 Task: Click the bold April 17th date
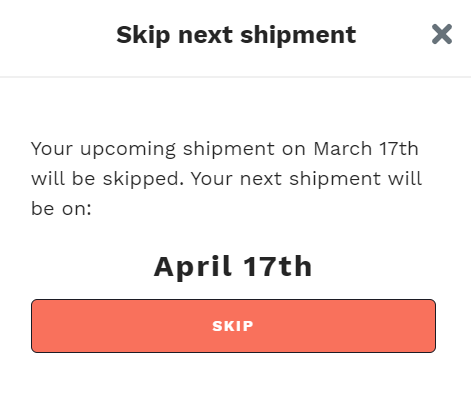tap(233, 267)
